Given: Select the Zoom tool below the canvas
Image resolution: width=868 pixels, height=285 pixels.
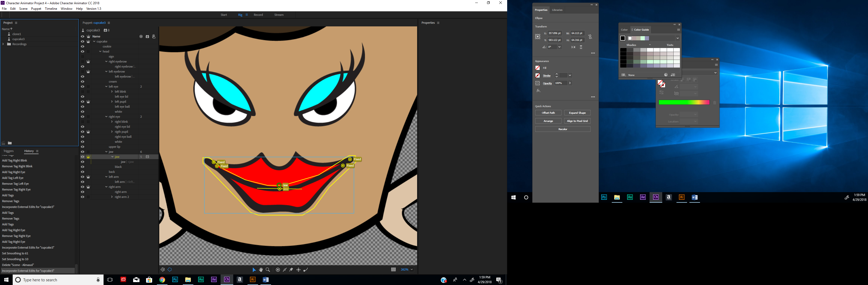Looking at the screenshot, I should (268, 269).
